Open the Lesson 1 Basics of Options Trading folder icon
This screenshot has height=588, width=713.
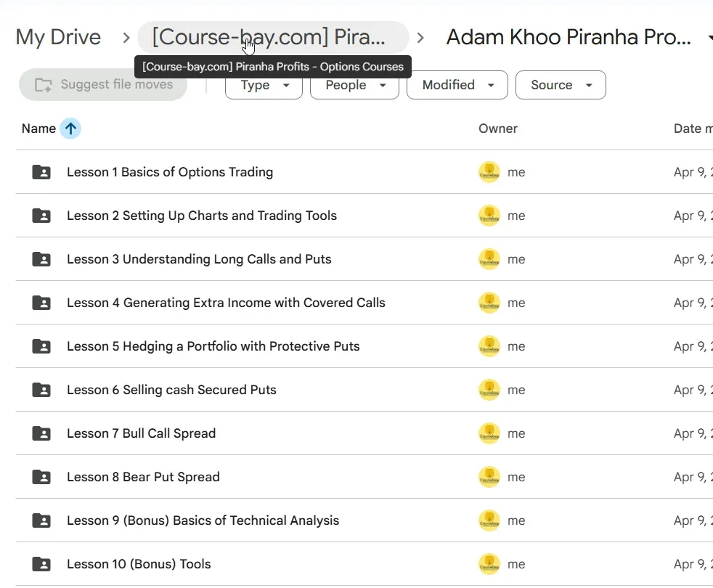pyautogui.click(x=41, y=172)
